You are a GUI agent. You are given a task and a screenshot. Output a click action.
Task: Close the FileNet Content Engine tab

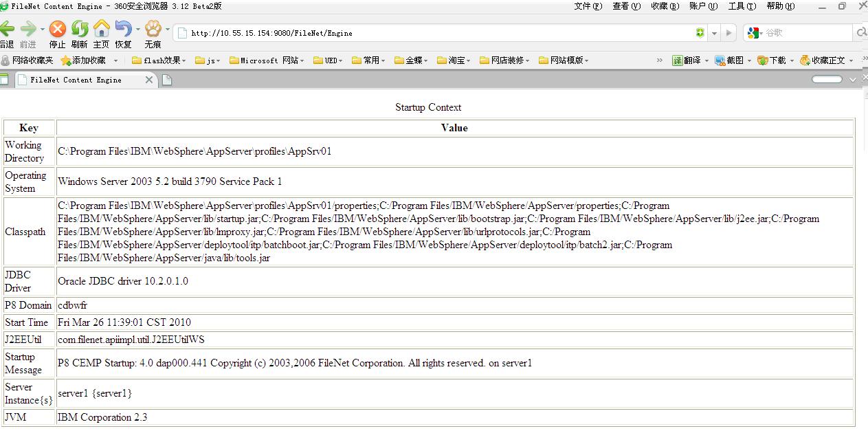[x=149, y=80]
